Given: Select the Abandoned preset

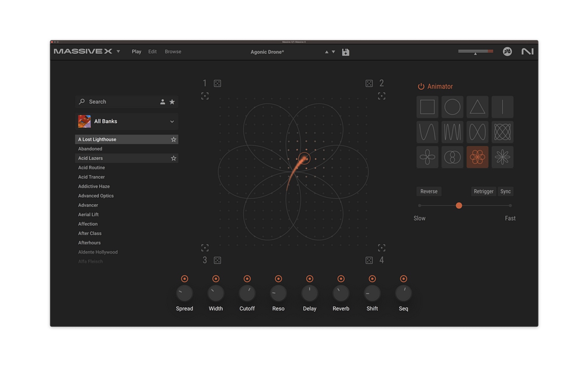Looking at the screenshot, I should [127, 149].
